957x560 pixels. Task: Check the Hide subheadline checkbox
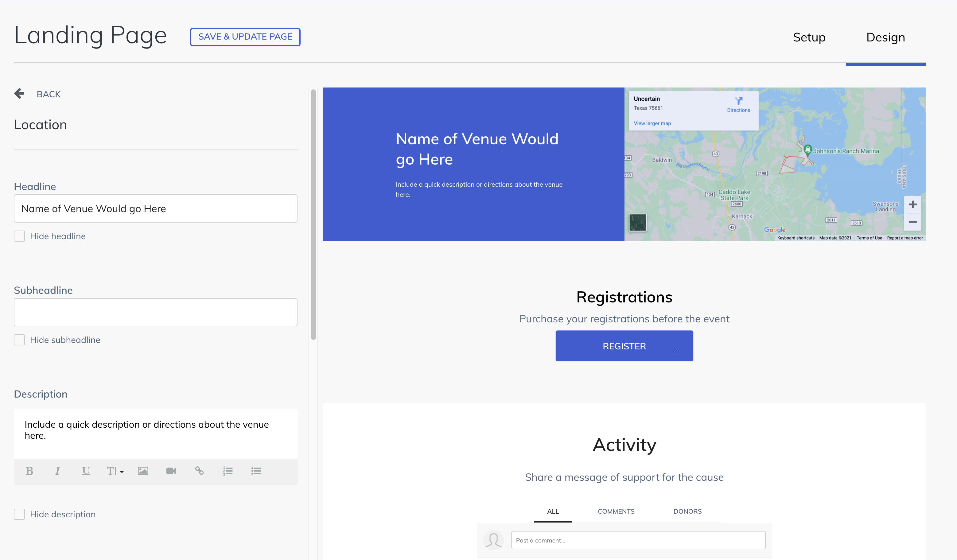point(19,340)
